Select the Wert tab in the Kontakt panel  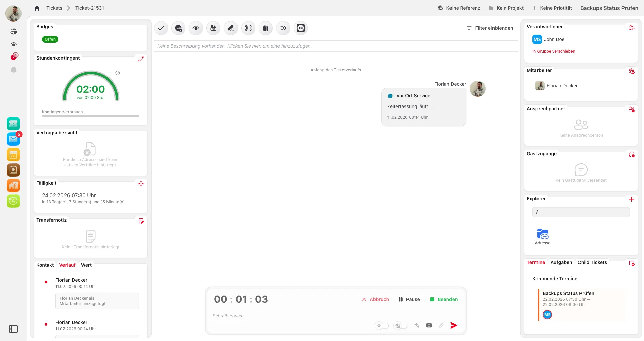[x=86, y=265]
